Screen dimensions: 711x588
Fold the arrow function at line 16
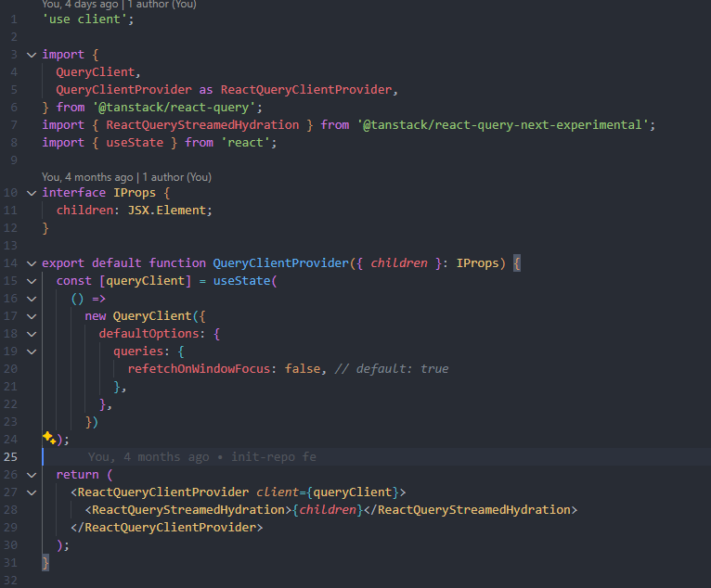point(32,299)
